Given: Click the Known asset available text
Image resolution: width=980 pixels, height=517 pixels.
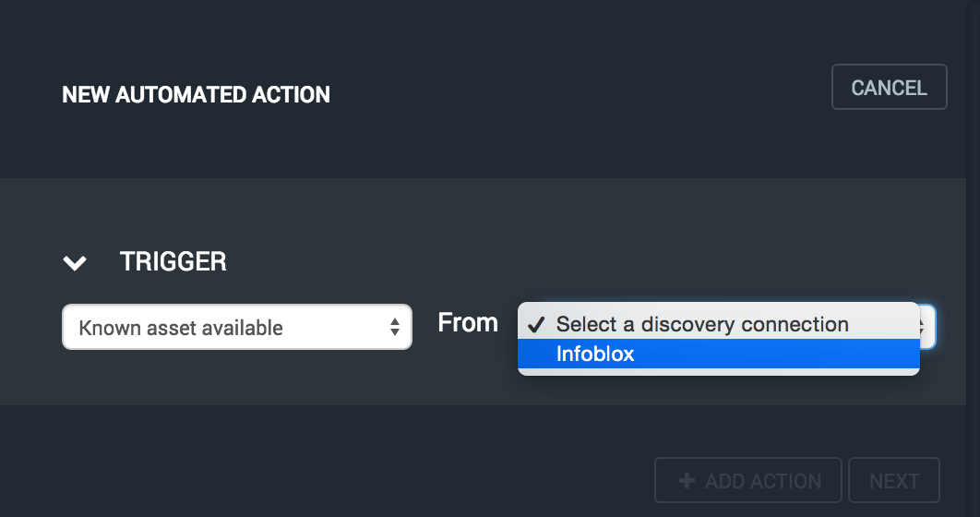Looking at the screenshot, I should click(x=181, y=328).
